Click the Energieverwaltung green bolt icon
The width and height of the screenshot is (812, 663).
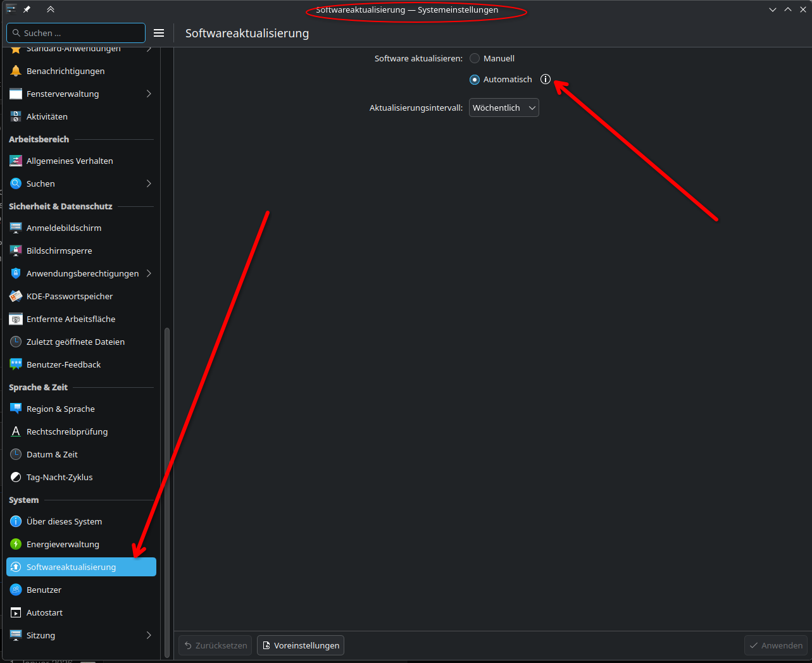(x=16, y=544)
